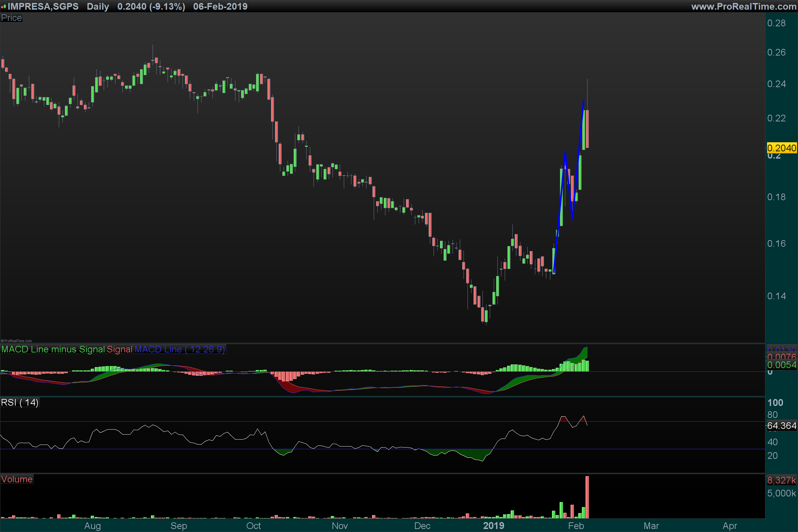The width and height of the screenshot is (798, 532).
Task: Click the Volume panel label
Action: [17, 479]
